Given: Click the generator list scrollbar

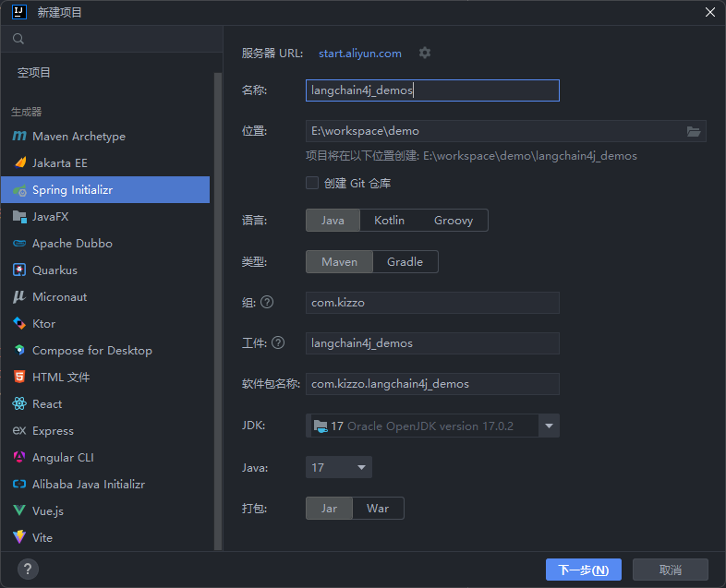Looking at the screenshot, I should pyautogui.click(x=218, y=311).
